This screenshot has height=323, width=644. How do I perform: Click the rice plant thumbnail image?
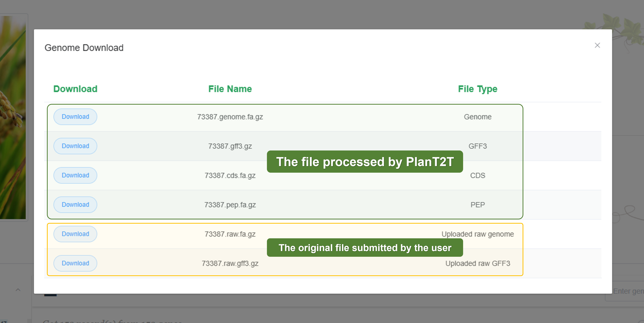[12, 118]
